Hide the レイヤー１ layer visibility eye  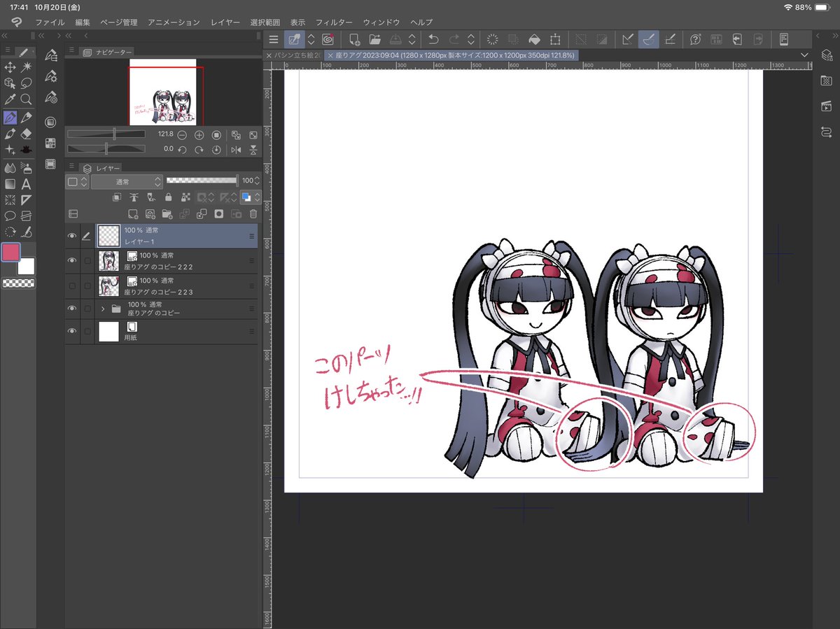tap(72, 236)
